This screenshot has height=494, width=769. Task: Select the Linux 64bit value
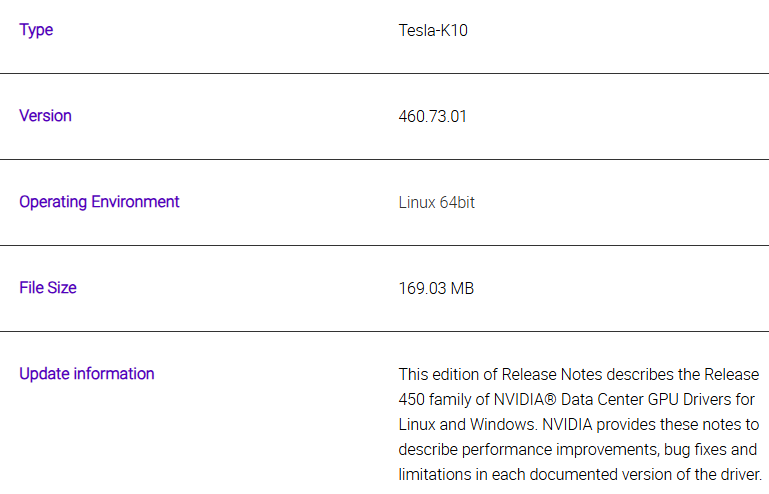click(x=436, y=202)
